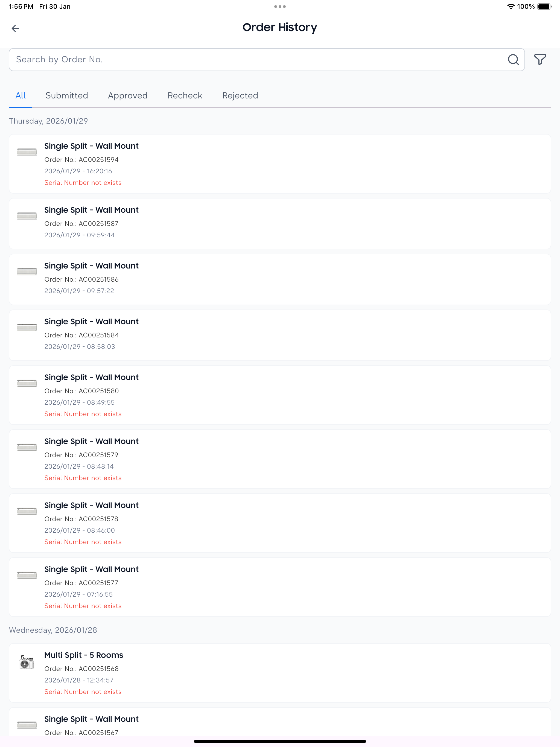
Task: Tap AC unit thumbnail for order AC00251587
Action: pos(27,216)
